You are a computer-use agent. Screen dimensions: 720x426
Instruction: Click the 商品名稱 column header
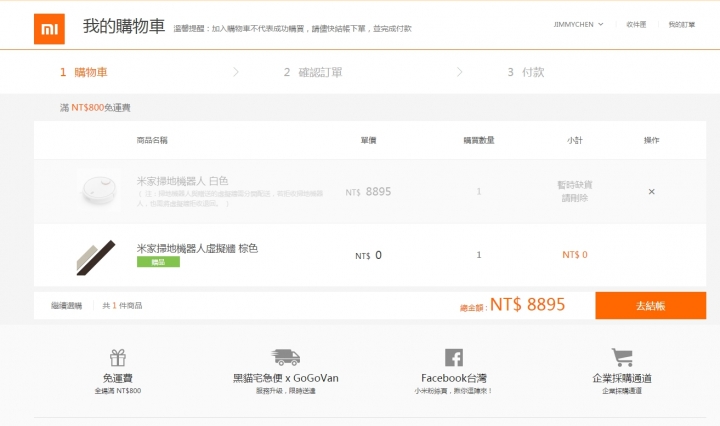152,140
